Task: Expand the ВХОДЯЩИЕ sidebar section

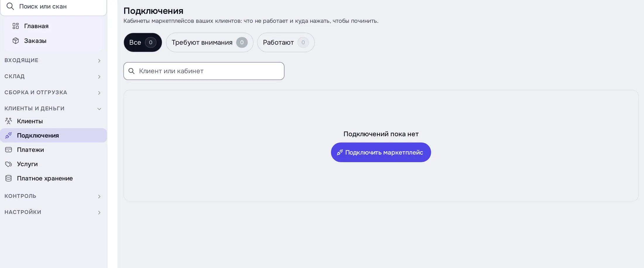Action: (x=53, y=60)
